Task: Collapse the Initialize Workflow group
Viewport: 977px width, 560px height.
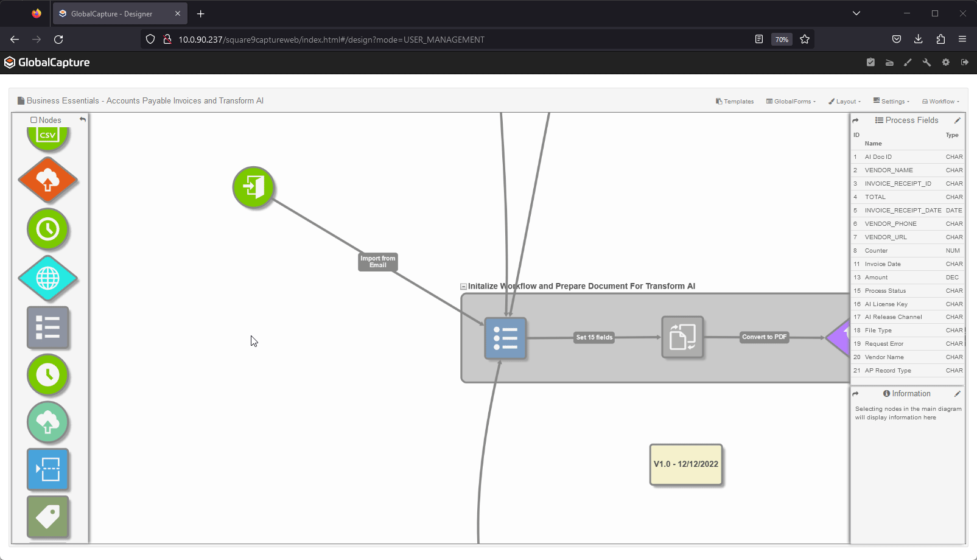Action: tap(463, 286)
